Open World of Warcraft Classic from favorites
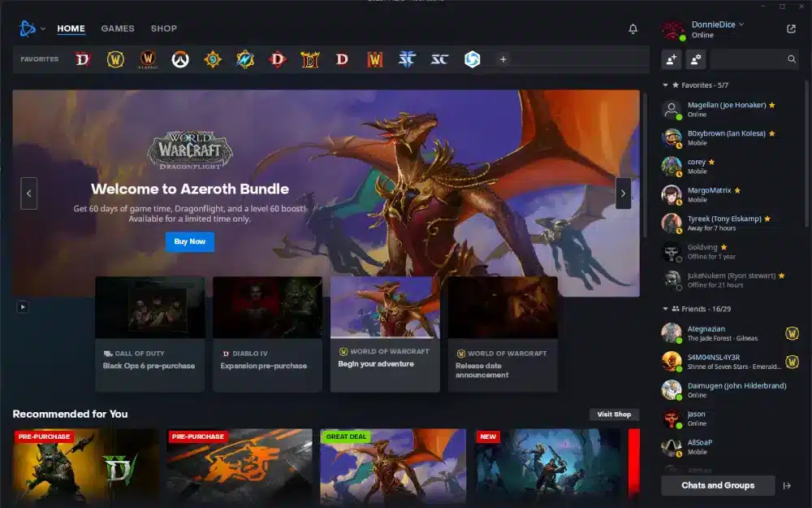 [147, 59]
